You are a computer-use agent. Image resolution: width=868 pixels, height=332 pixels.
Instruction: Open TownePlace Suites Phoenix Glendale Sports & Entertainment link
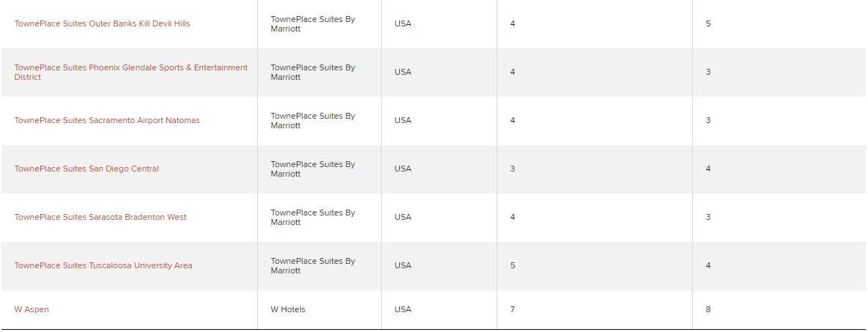tap(131, 72)
